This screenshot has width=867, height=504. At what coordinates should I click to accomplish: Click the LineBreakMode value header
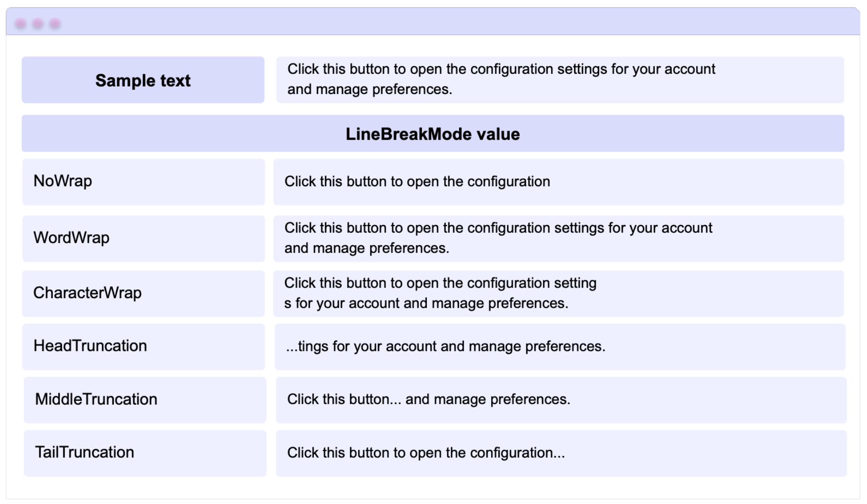433,135
